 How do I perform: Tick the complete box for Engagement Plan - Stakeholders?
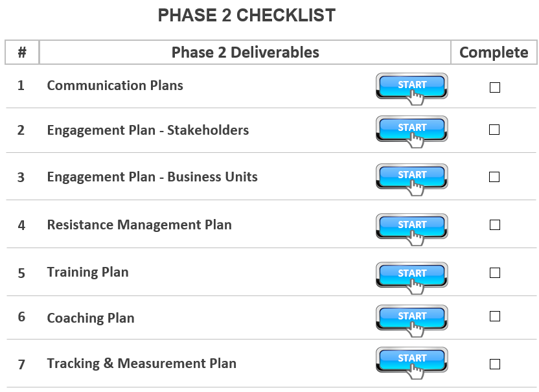pos(494,130)
